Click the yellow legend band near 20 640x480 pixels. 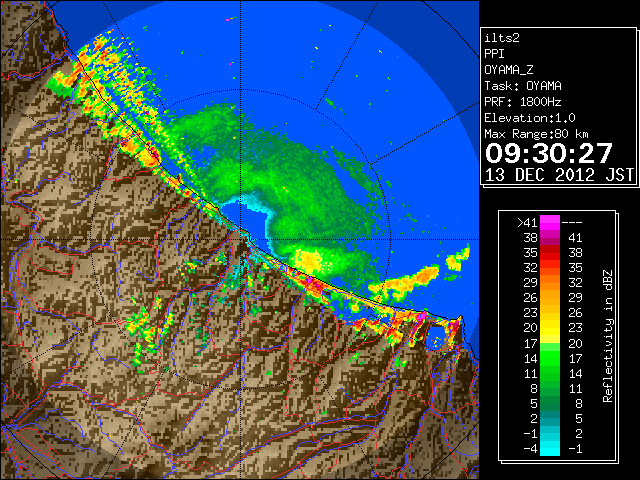tap(550, 328)
